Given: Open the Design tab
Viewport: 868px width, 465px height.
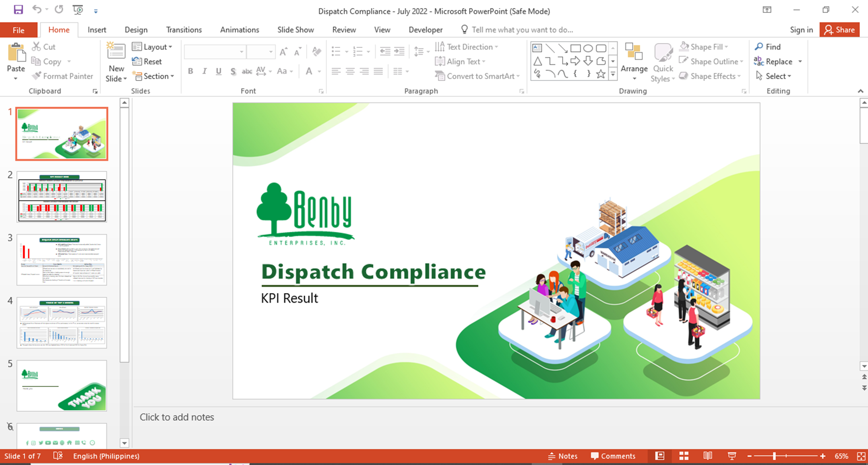Looking at the screenshot, I should [x=136, y=30].
